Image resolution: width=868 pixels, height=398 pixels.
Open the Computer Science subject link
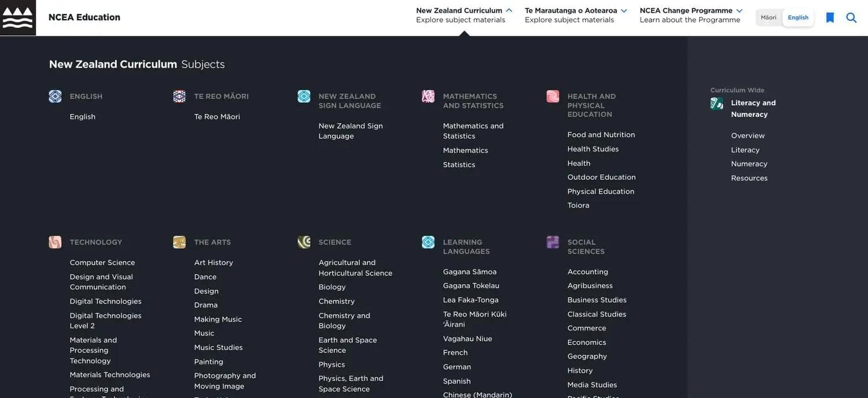[102, 263]
